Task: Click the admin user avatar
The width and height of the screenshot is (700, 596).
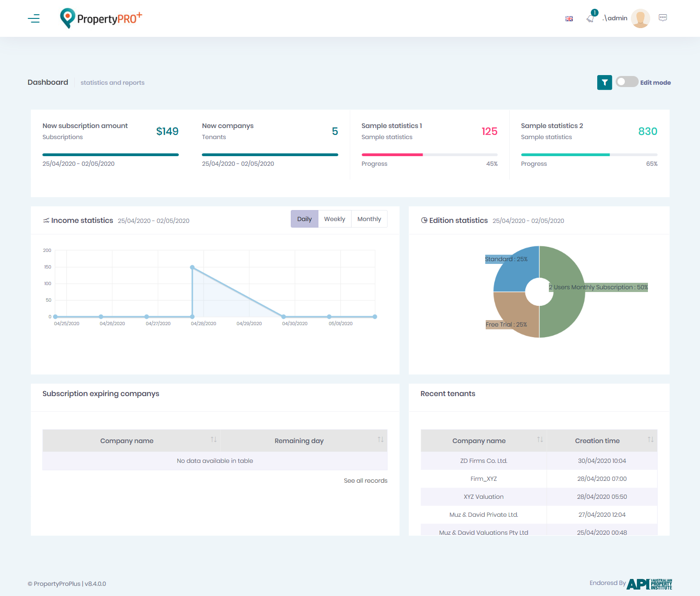Action: pos(640,18)
